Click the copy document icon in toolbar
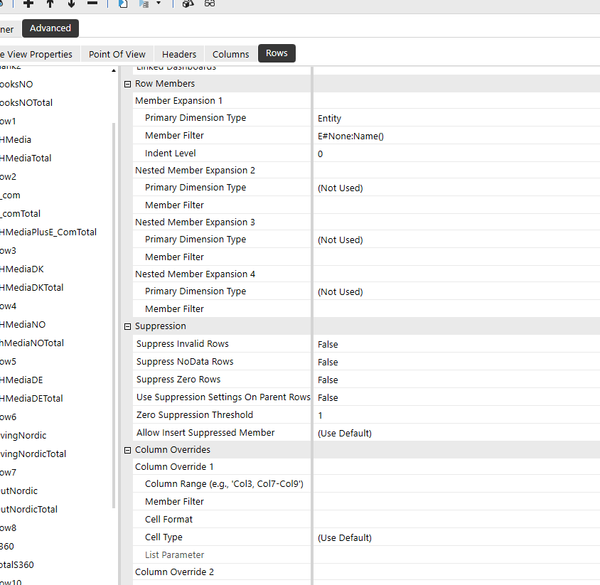 pos(123,5)
